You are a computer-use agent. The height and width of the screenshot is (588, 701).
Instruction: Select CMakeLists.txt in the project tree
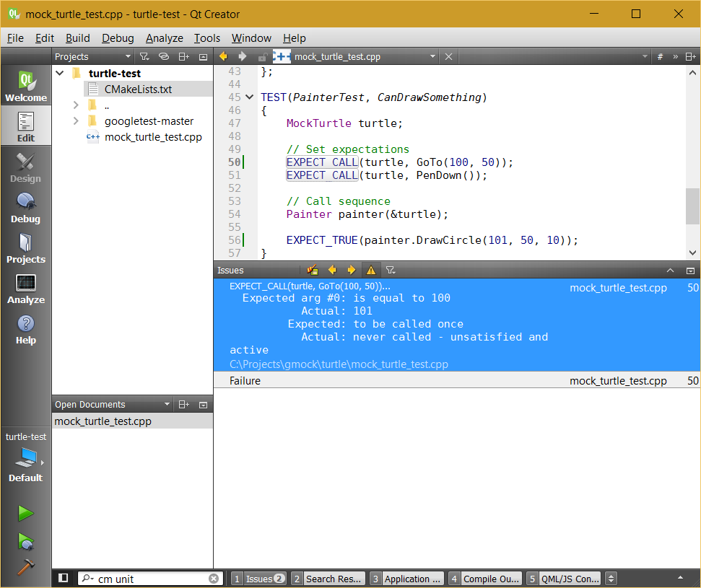tap(138, 89)
